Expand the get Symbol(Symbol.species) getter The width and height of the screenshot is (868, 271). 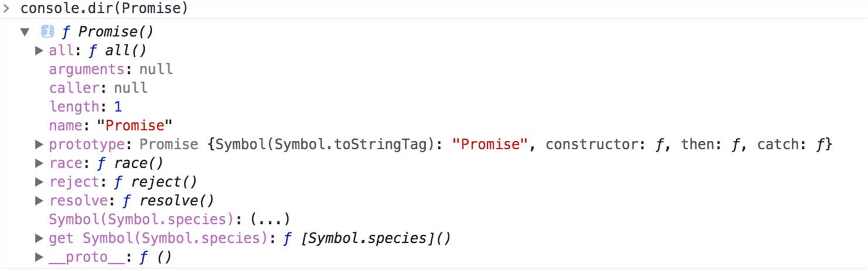point(39,238)
